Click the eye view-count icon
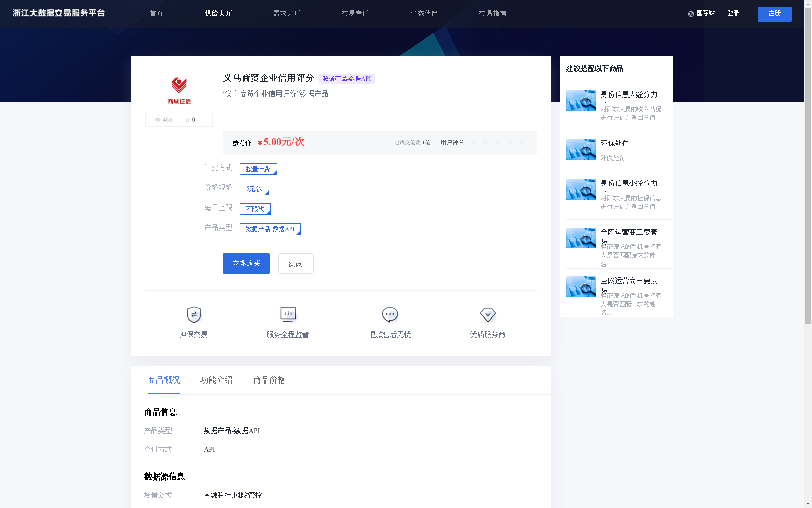Viewport: 812px width, 508px height. [158, 120]
